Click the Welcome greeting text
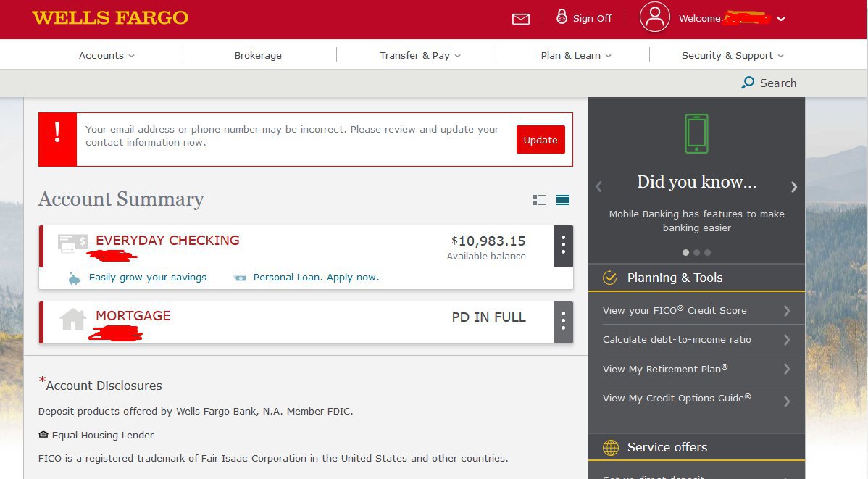 coord(700,18)
